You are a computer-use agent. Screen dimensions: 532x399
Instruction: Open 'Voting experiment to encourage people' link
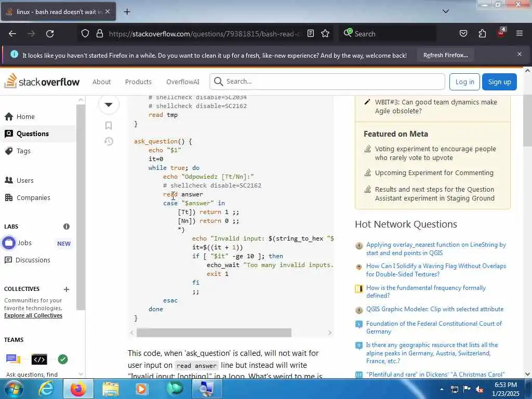[x=435, y=153]
